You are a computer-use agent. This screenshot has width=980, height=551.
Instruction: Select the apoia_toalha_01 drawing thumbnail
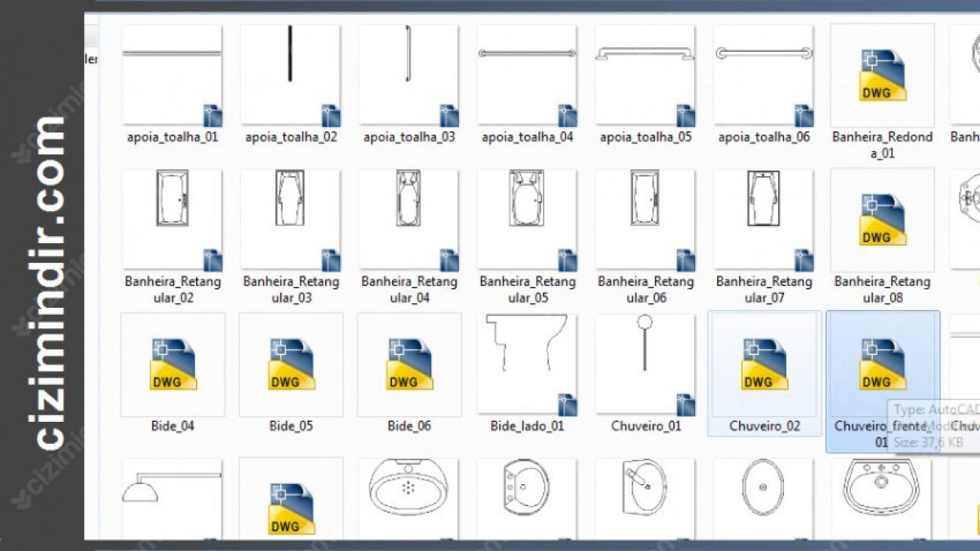(x=172, y=76)
